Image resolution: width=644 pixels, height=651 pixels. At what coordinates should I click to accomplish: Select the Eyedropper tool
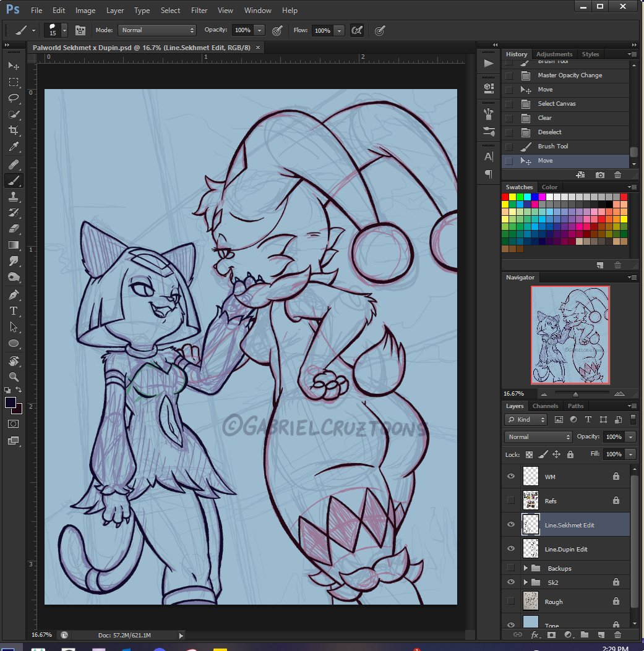pos(13,147)
